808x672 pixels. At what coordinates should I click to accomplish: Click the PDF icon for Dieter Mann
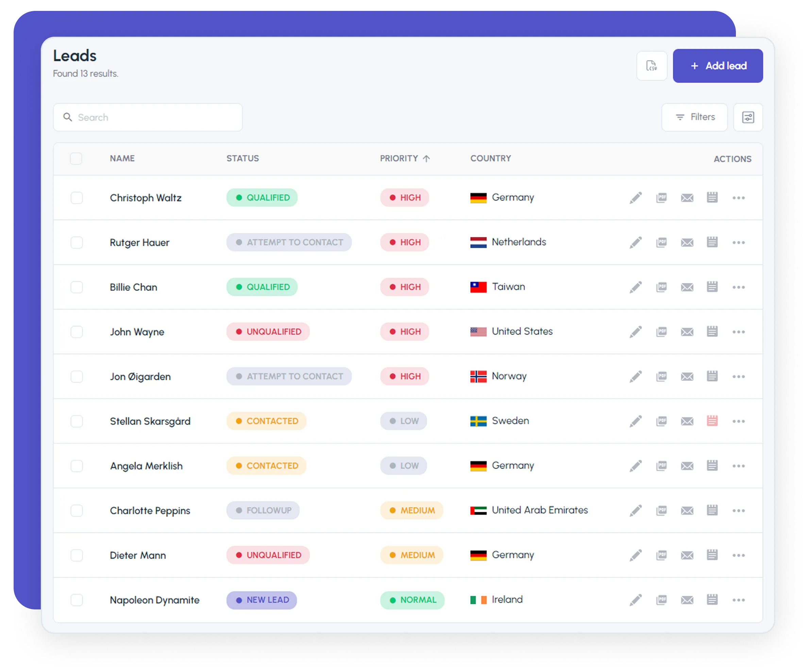pyautogui.click(x=661, y=555)
